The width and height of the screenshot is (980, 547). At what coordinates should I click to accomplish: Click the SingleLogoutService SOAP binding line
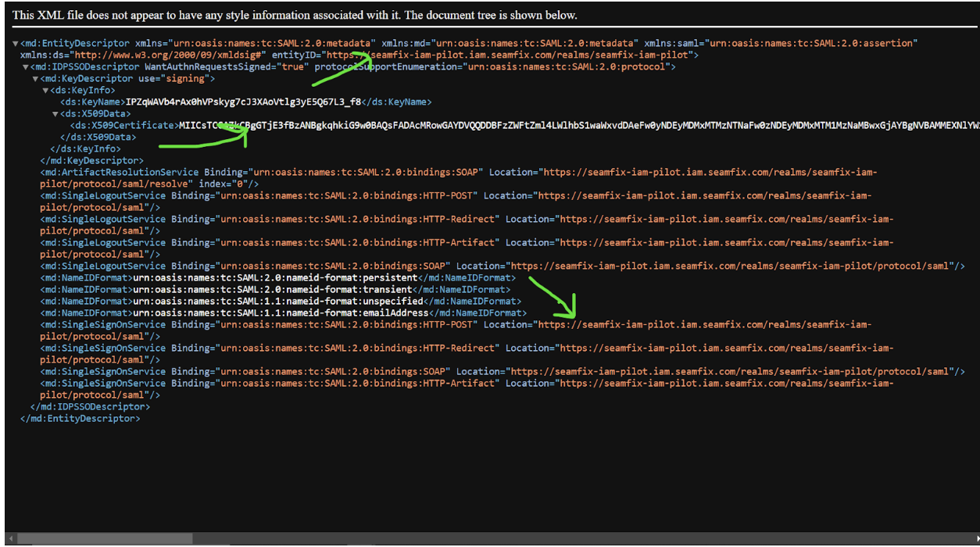[503, 266]
